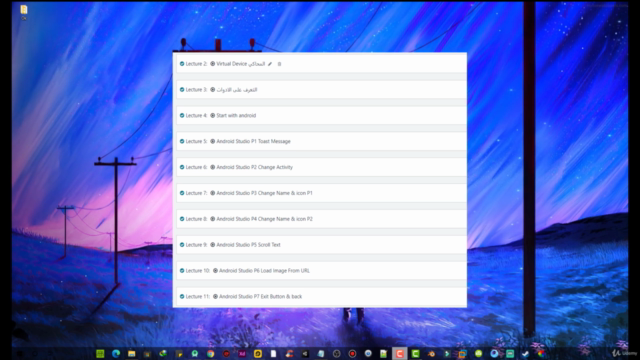This screenshot has width=640, height=360.
Task: Click the video icon before P2 Change Activity
Action: tap(213, 167)
